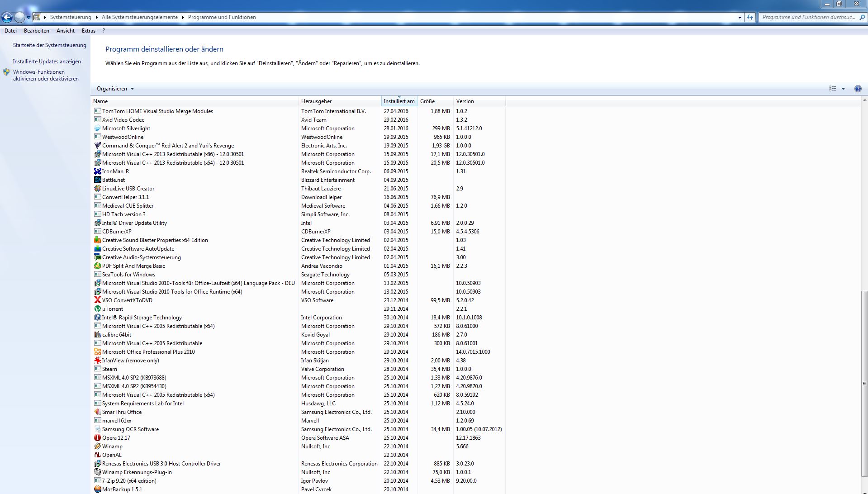
Task: Click the MozBackup 1.5.1 icon
Action: pyautogui.click(x=97, y=489)
